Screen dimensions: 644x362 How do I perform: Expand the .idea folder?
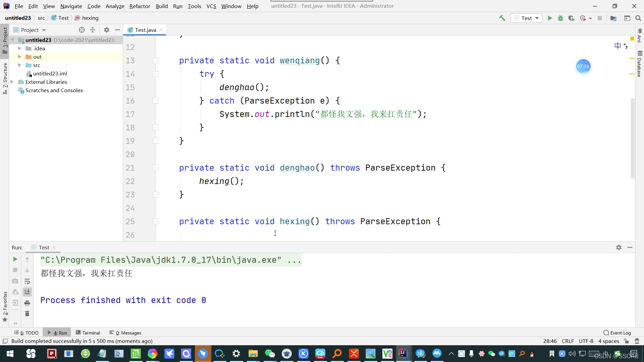pos(20,48)
